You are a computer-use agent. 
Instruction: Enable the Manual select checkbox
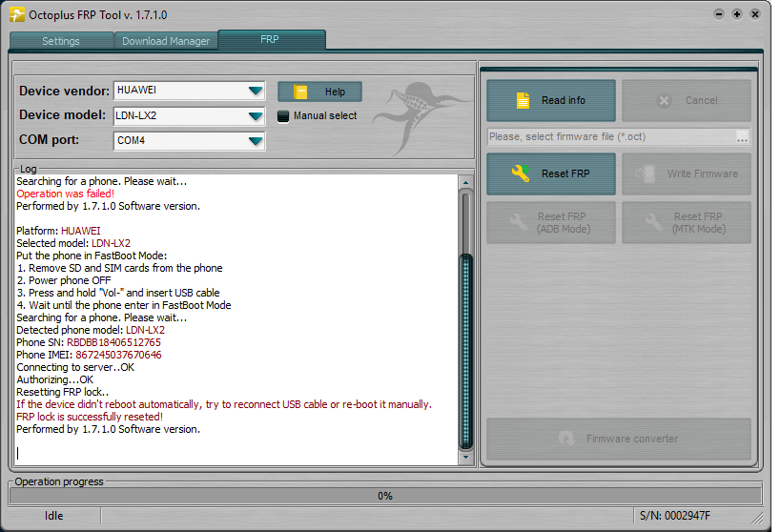(283, 116)
